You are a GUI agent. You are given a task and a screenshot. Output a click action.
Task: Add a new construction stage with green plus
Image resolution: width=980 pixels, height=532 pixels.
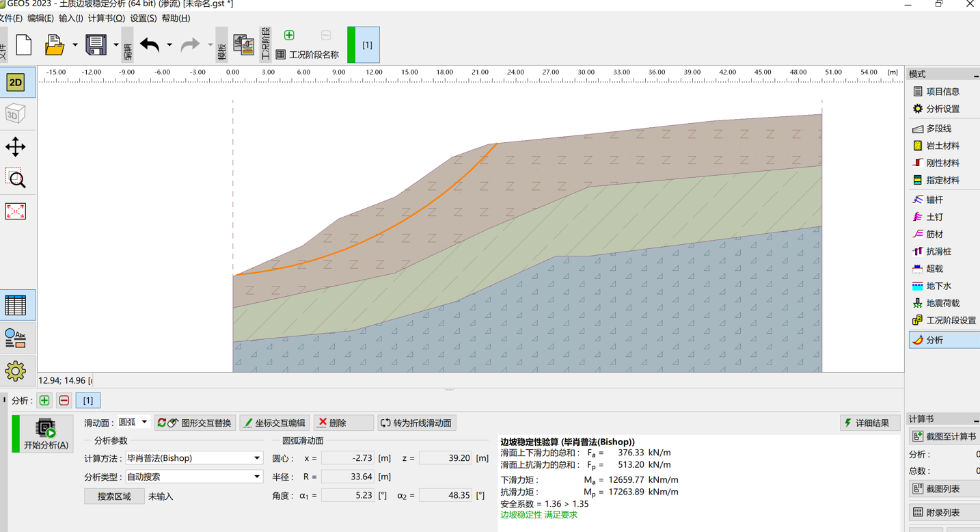pyautogui.click(x=289, y=35)
